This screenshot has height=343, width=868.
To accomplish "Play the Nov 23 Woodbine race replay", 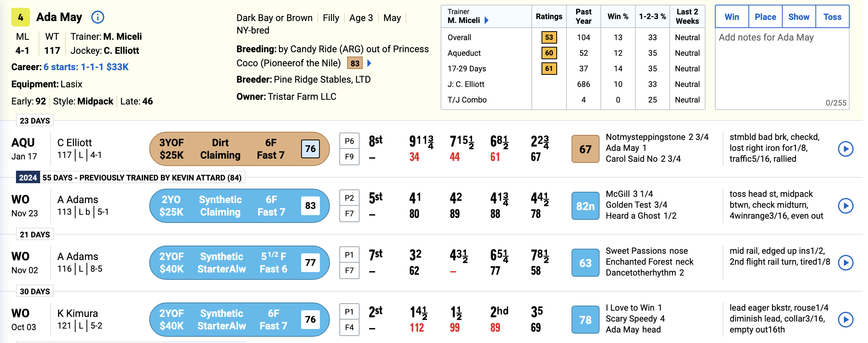I will [x=845, y=206].
